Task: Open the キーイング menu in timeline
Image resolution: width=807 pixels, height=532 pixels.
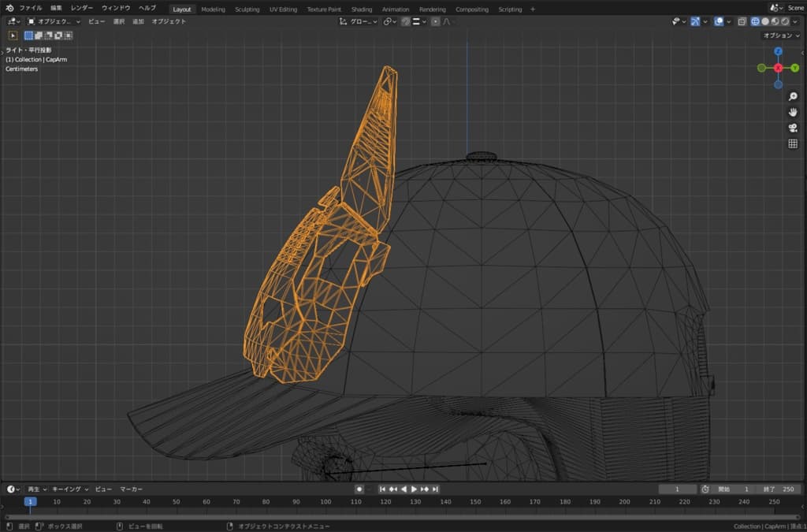Action: [70, 489]
